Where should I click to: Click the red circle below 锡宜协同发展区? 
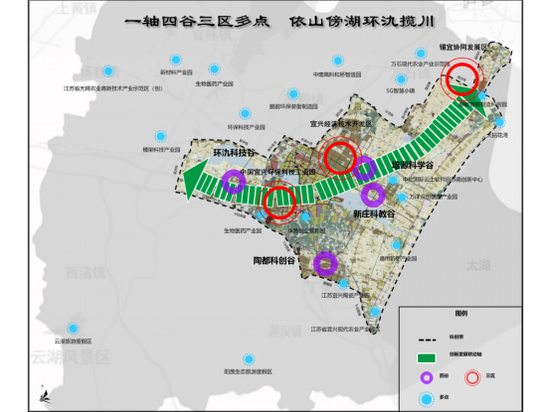point(462,79)
